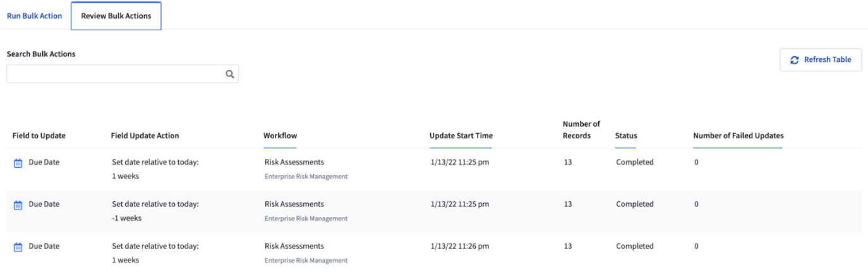Click Enterprise Risk Management in 11:26 pm row
This screenshot has width=868, height=275.
coord(306,260)
